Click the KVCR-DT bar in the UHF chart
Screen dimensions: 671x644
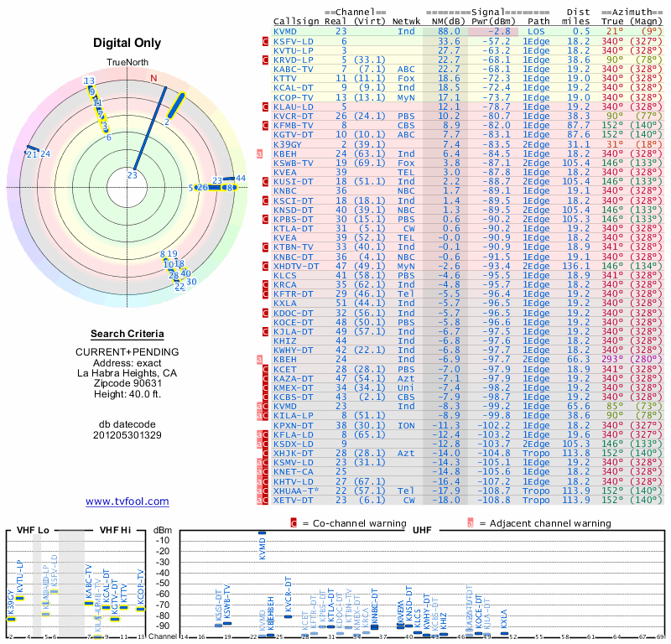pyautogui.click(x=288, y=616)
